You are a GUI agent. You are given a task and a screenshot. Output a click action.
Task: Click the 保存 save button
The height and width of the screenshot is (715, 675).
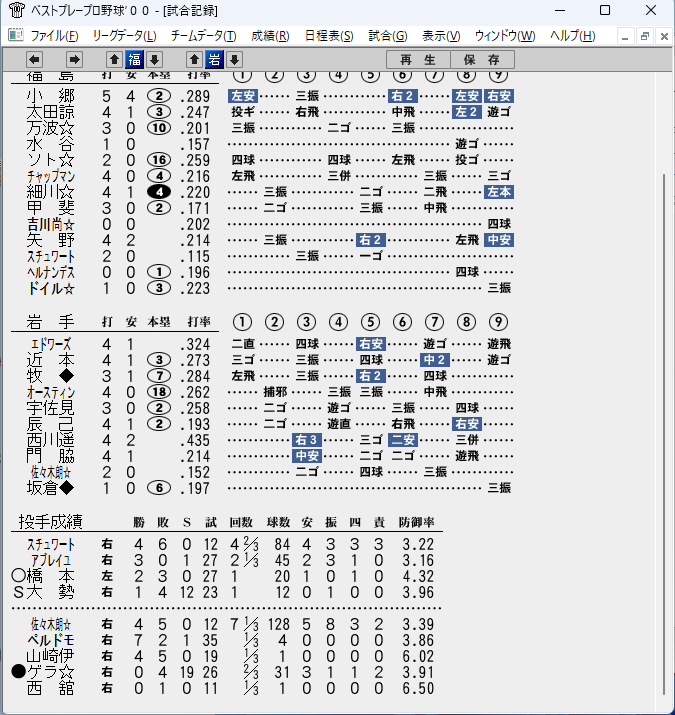click(x=483, y=60)
